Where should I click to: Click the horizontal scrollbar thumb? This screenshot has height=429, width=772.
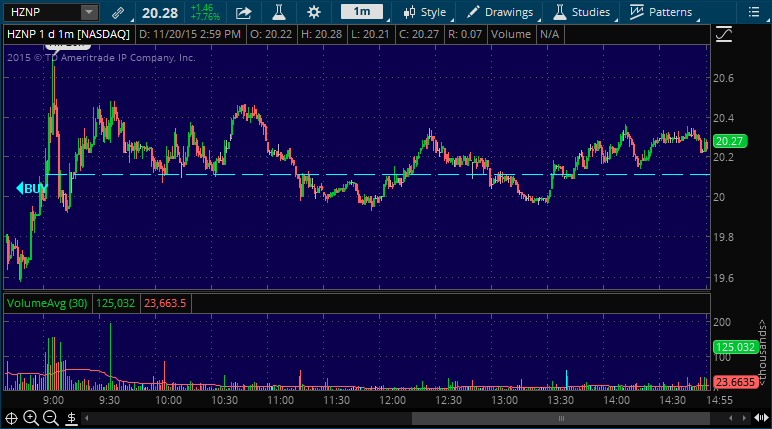pyautogui.click(x=560, y=419)
